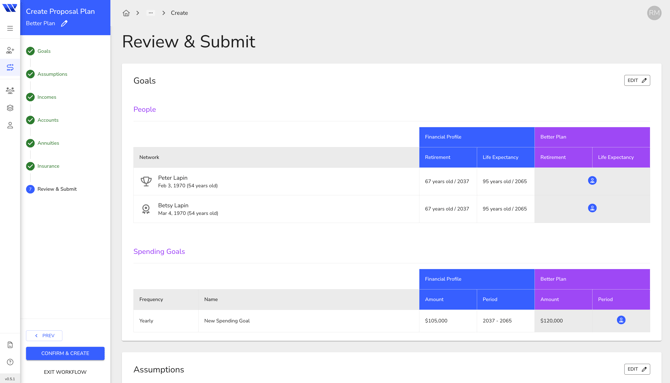Go to the Insurance step
This screenshot has height=383, width=670.
(48, 166)
